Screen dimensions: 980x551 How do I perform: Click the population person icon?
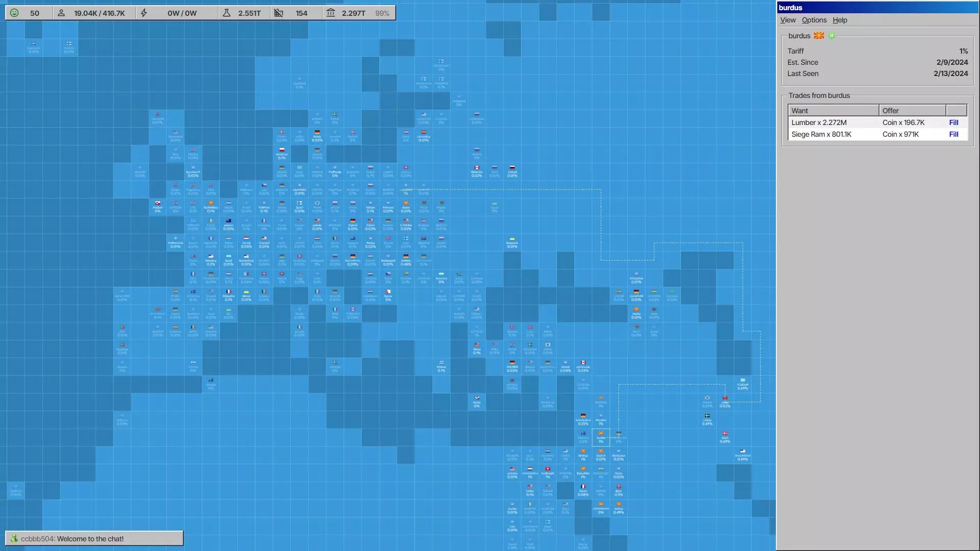pyautogui.click(x=61, y=13)
